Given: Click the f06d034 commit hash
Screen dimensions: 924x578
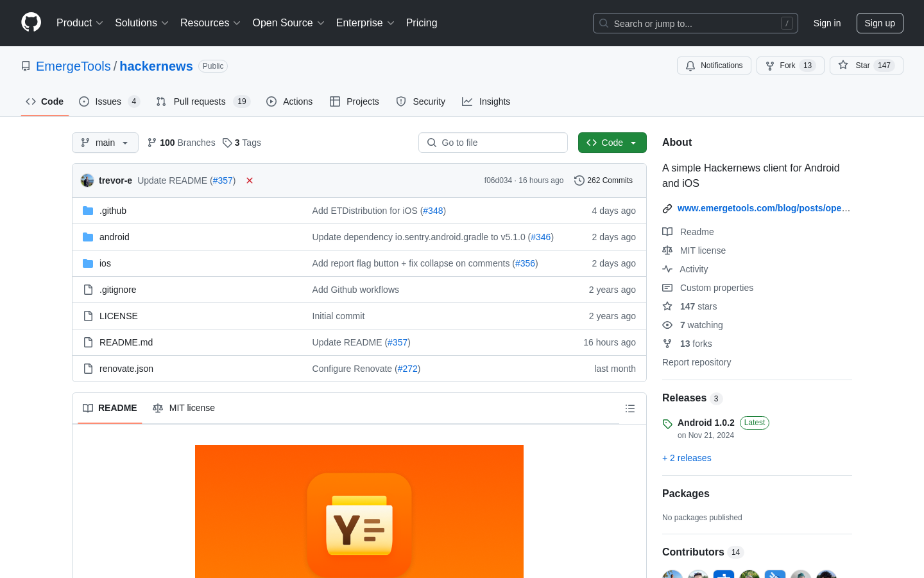Looking at the screenshot, I should 498,180.
